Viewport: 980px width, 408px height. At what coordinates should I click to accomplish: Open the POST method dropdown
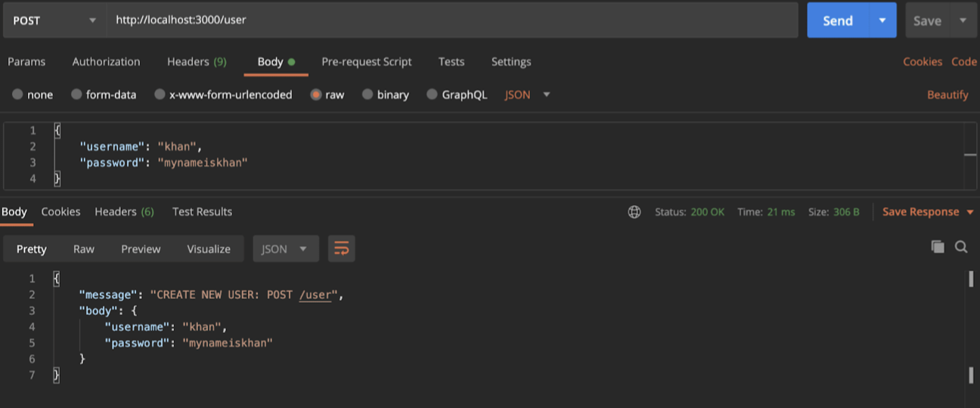[x=53, y=20]
